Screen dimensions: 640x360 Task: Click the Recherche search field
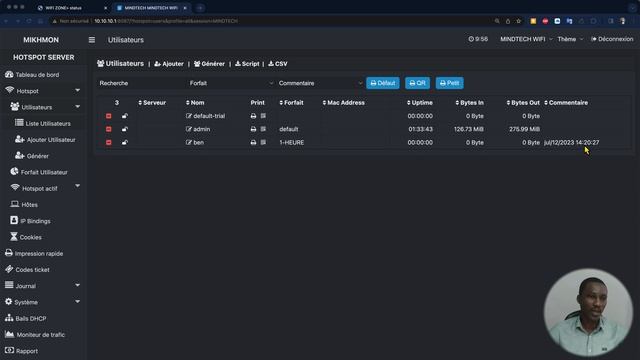click(x=140, y=83)
